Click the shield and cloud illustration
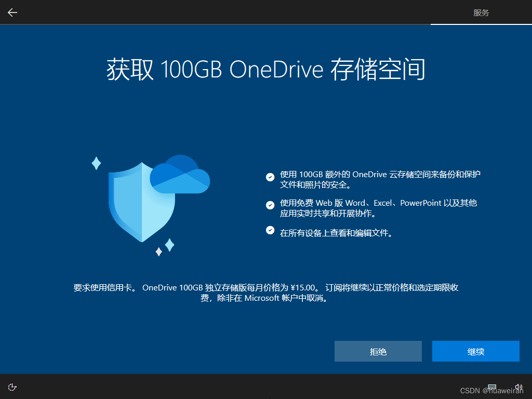The width and height of the screenshot is (532, 399). (x=151, y=205)
